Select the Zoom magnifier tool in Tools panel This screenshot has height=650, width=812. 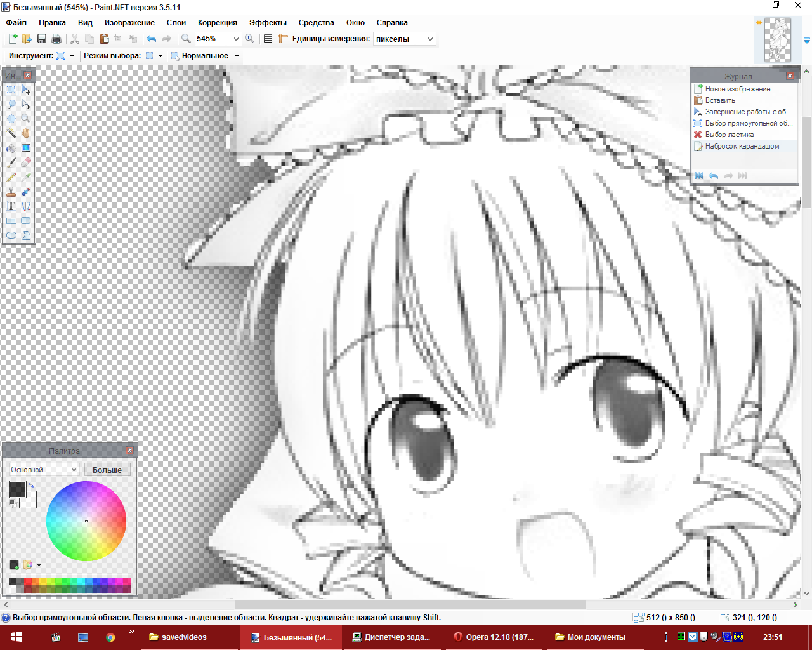click(x=26, y=119)
